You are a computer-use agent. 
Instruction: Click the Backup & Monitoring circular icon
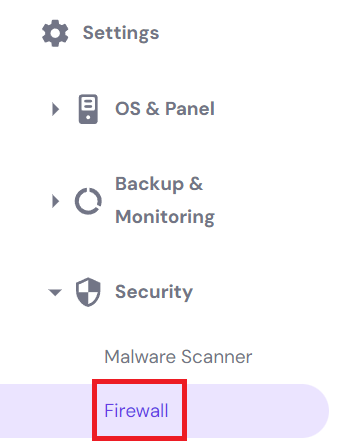coord(88,201)
